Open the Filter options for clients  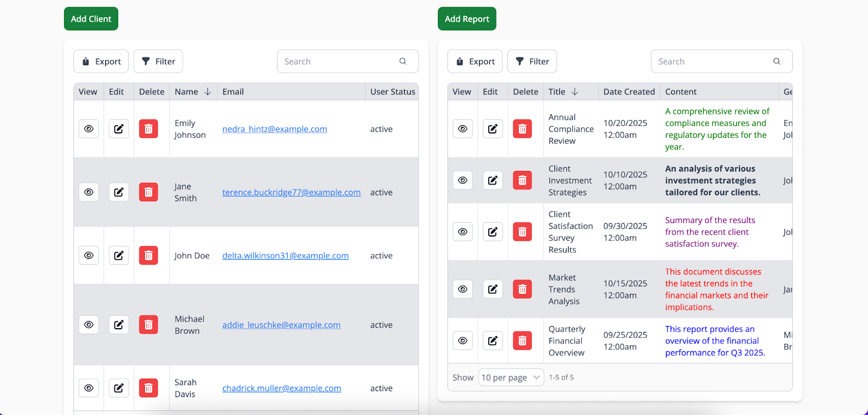tap(158, 61)
